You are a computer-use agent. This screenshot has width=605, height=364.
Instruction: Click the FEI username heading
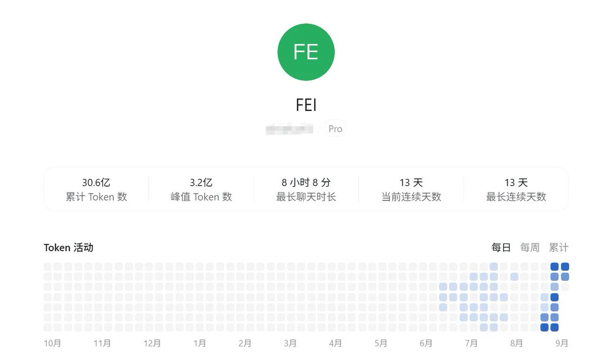coord(306,105)
